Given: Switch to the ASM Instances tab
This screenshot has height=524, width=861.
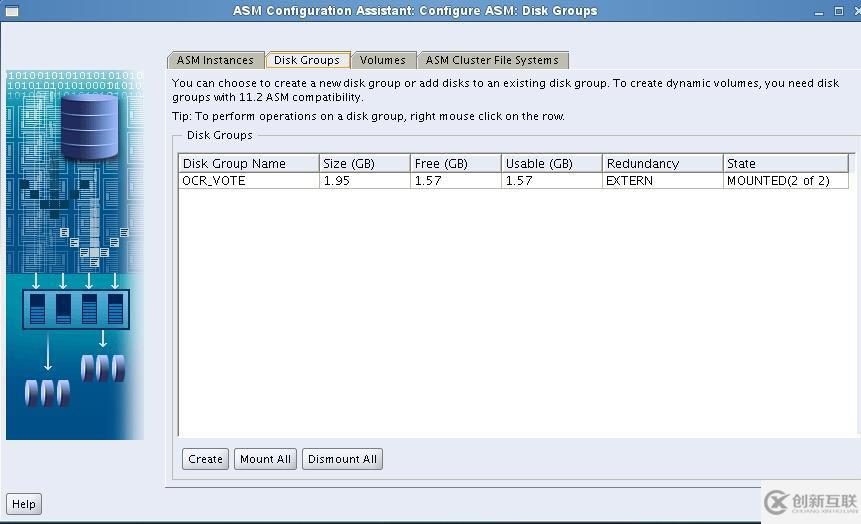Looking at the screenshot, I should click(x=216, y=60).
